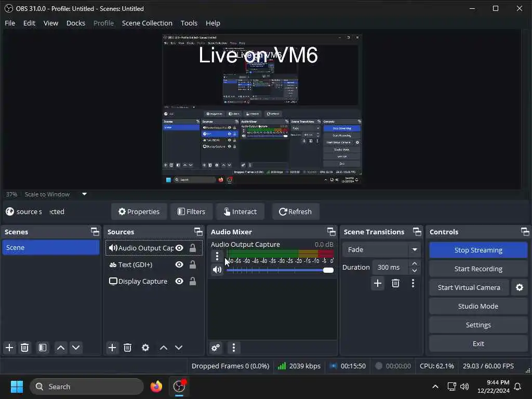Remove scene transition with trash icon
532x399 pixels.
point(395,283)
